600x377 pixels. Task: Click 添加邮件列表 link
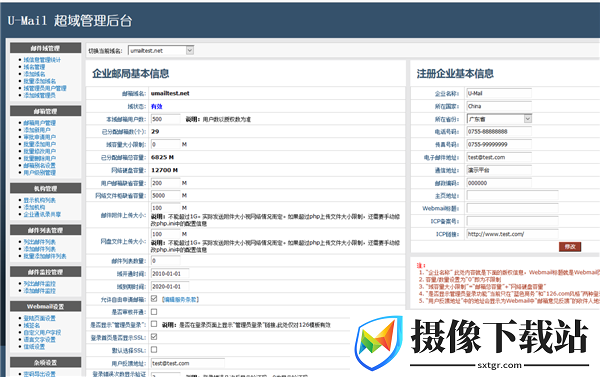pos(39,249)
